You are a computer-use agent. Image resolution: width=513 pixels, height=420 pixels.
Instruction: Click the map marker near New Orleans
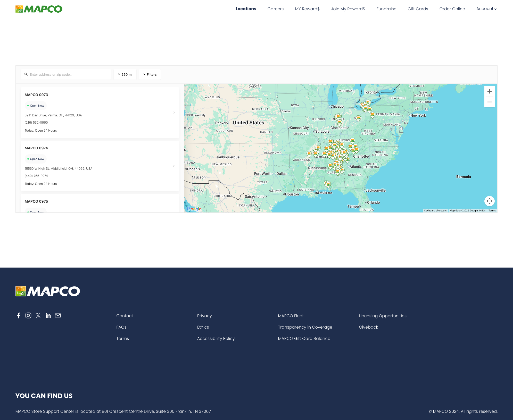click(328, 184)
